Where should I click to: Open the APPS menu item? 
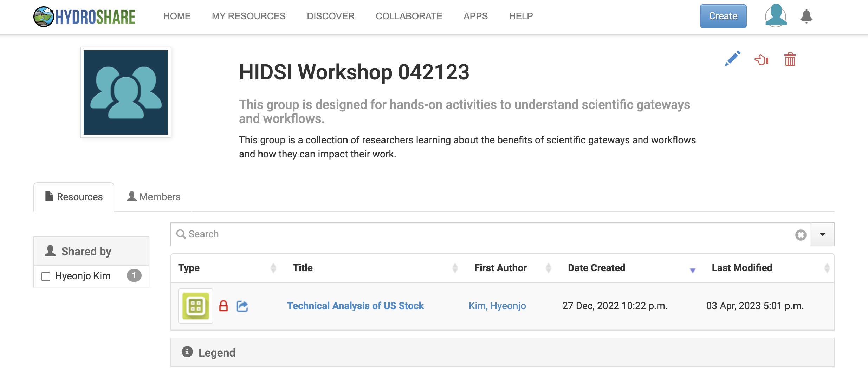click(476, 16)
